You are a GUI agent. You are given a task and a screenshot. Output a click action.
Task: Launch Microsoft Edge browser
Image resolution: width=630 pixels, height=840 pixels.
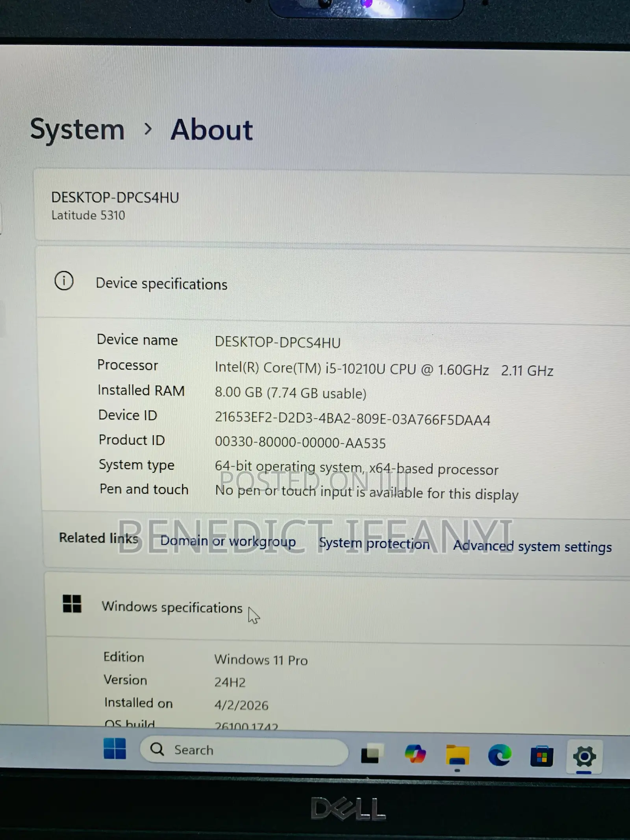tap(499, 755)
